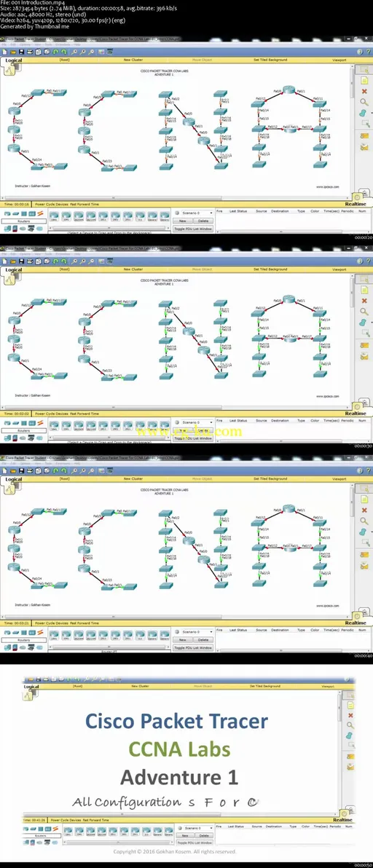The height and width of the screenshot is (868, 373).
Task: Click 'Last Status' column header in first frame
Action: (238, 211)
